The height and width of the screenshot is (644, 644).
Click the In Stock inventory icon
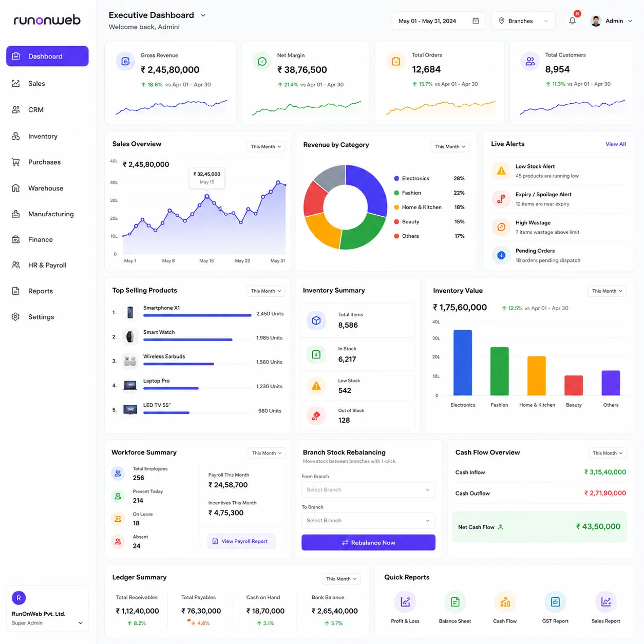pyautogui.click(x=316, y=354)
